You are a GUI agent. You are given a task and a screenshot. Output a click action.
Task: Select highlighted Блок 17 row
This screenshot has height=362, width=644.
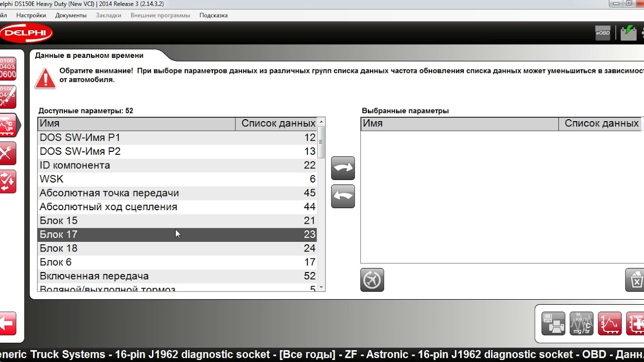pyautogui.click(x=178, y=234)
